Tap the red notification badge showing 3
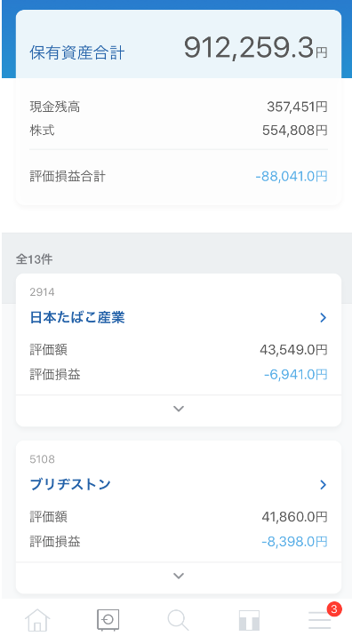This screenshot has height=644, width=352. 334,609
